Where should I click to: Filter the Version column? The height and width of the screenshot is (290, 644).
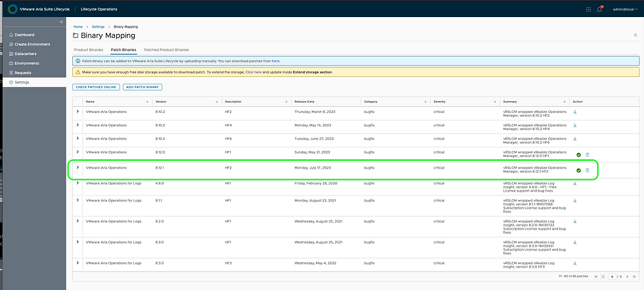[216, 102]
